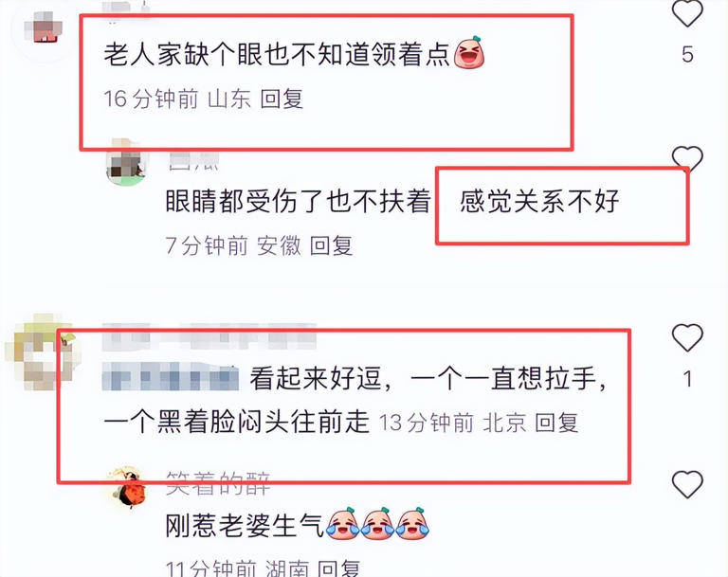This screenshot has width=728, height=577.
Task: Tap the blurred mentioned username before 看起来好逗
Action: tap(171, 378)
